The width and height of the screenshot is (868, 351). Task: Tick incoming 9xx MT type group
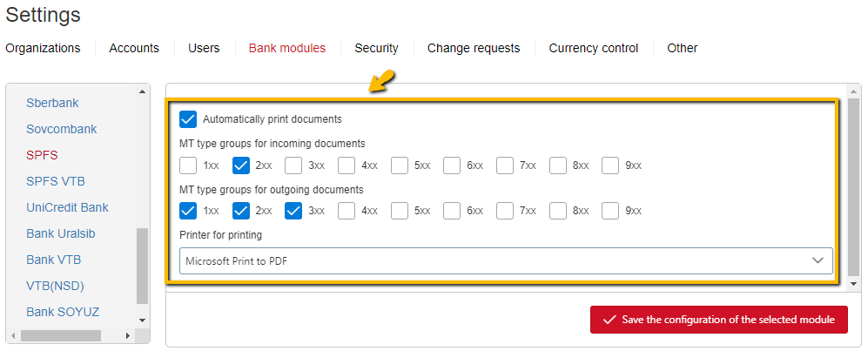pos(610,165)
